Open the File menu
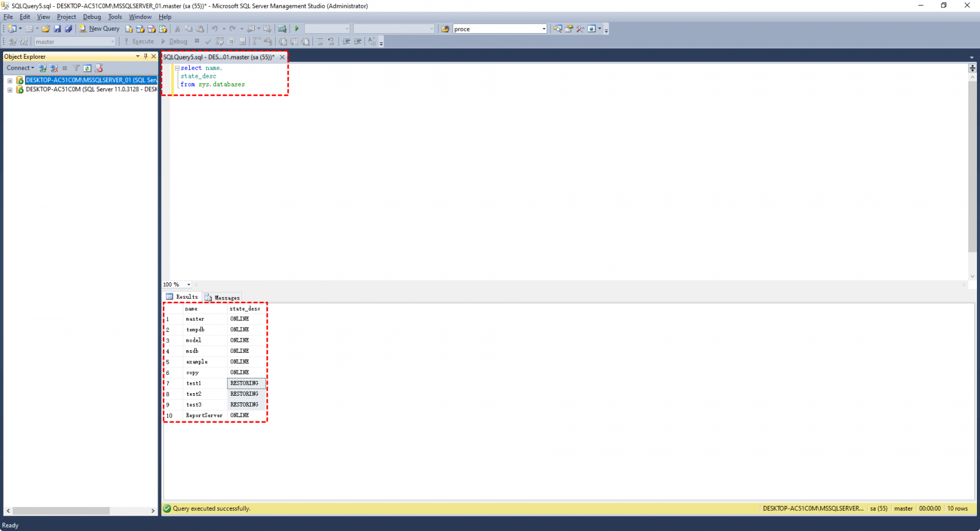The image size is (980, 531). tap(8, 17)
